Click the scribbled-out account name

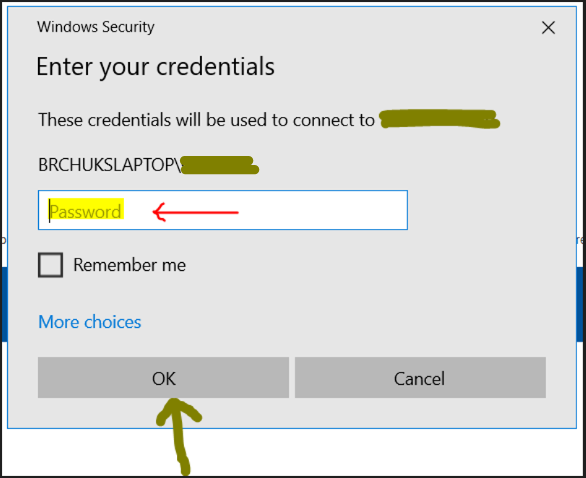pyautogui.click(x=219, y=165)
